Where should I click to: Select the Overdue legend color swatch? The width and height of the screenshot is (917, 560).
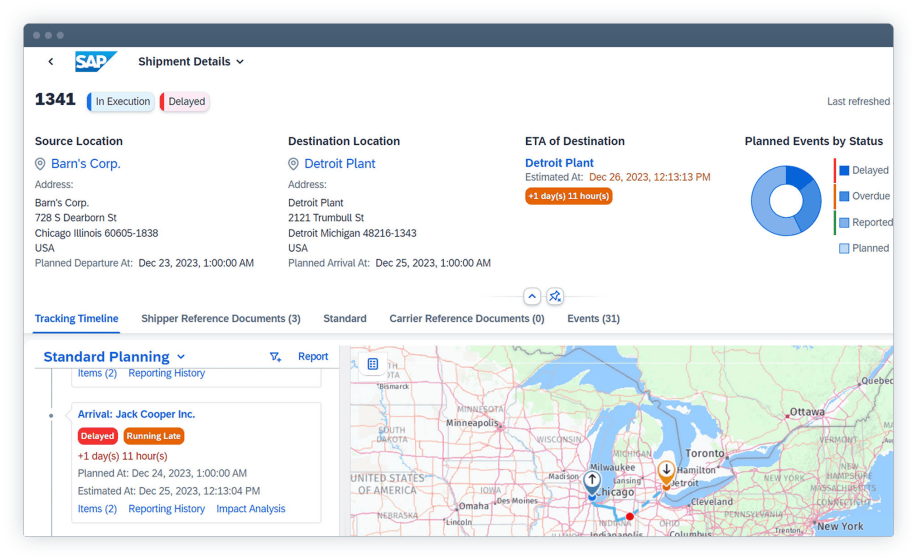[x=844, y=196]
